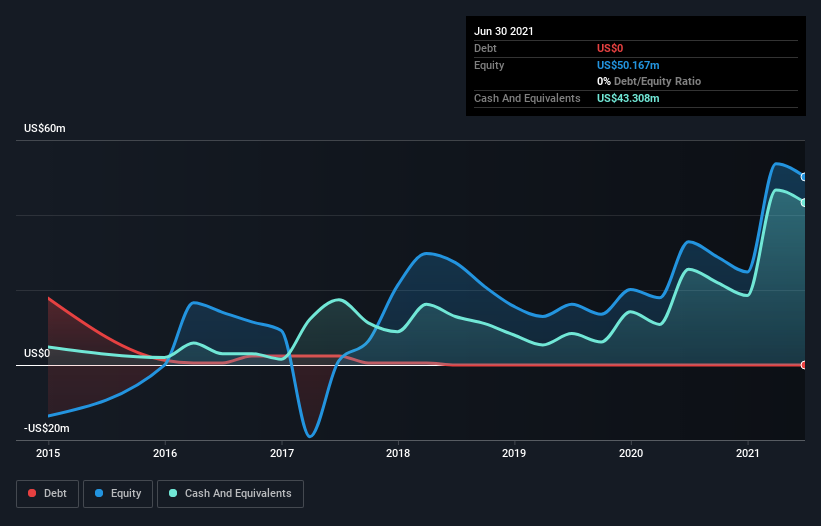Click the red Debt endpoint marker on chart
Image resolution: width=821 pixels, height=526 pixels.
click(804, 365)
